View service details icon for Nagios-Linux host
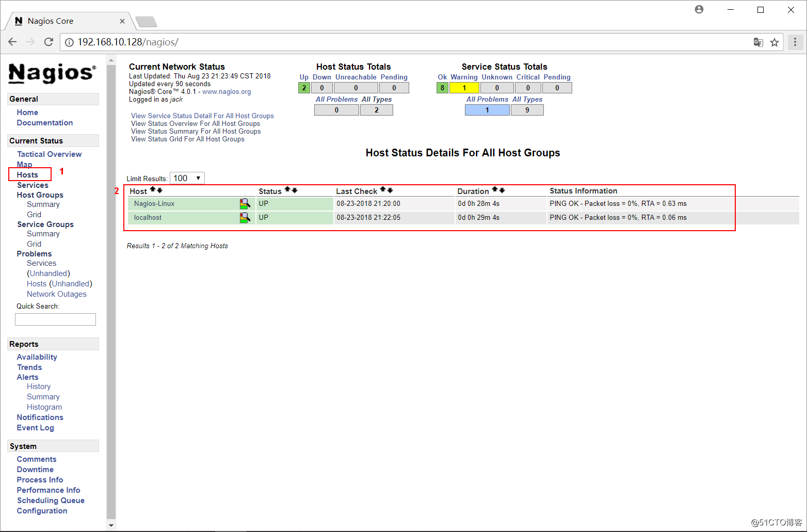Screen dimensions: 807x532 tap(245, 204)
